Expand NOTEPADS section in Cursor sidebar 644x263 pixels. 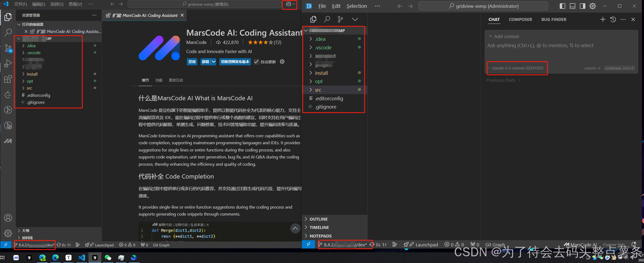(335, 236)
